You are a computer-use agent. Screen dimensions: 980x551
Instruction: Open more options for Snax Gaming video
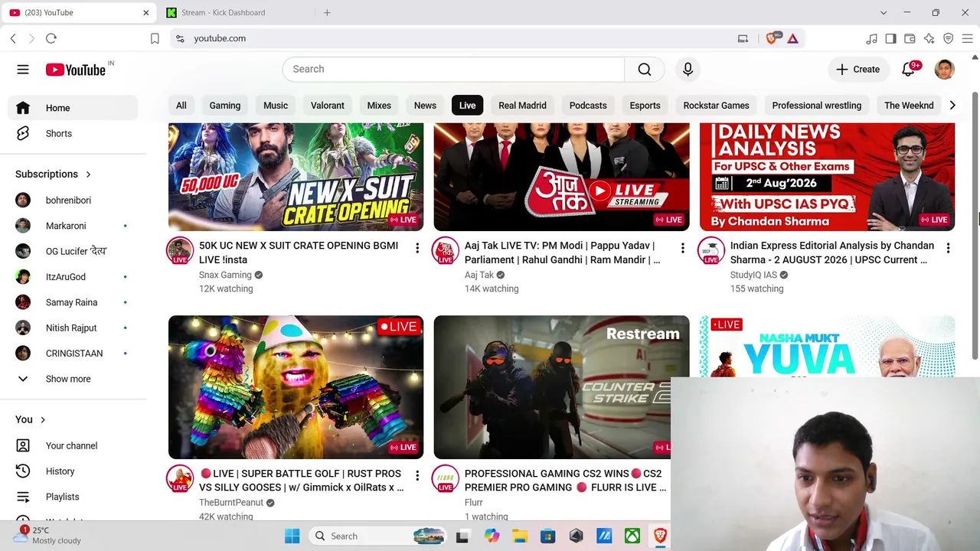(417, 248)
